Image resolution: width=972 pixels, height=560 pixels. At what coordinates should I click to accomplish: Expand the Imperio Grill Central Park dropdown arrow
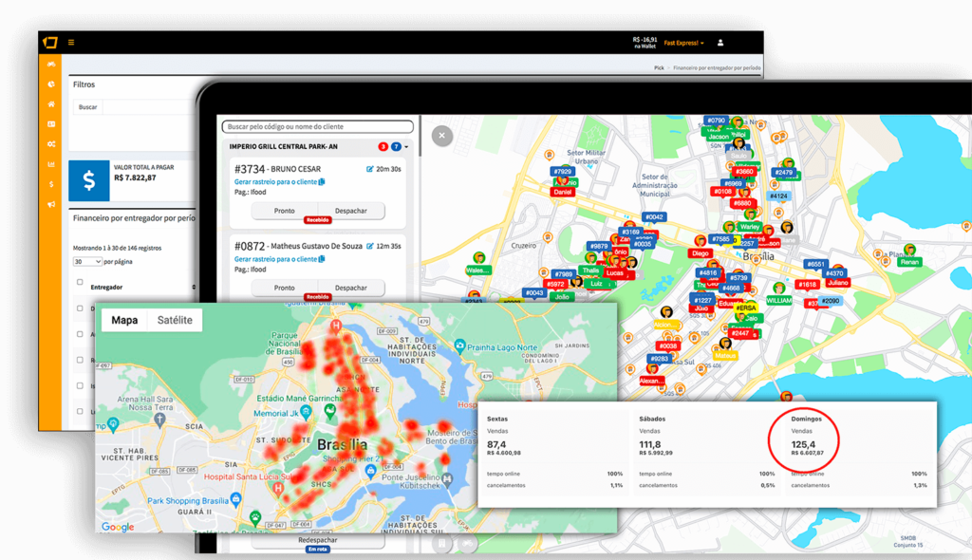click(406, 147)
